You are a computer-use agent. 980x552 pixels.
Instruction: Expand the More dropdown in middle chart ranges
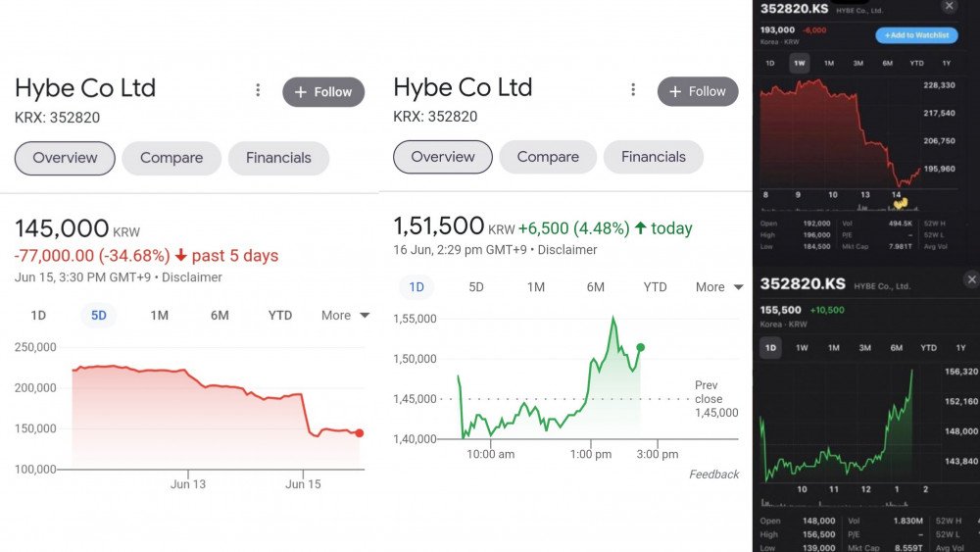point(719,287)
